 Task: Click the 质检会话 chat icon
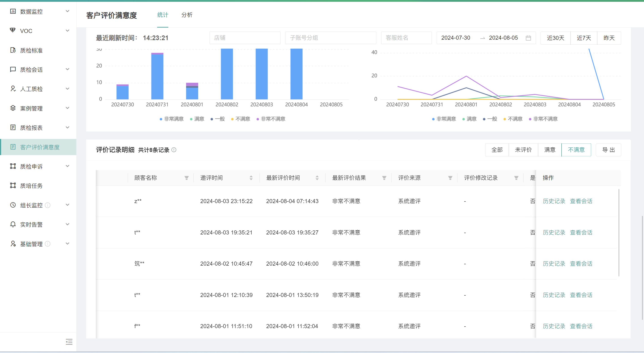coord(13,69)
